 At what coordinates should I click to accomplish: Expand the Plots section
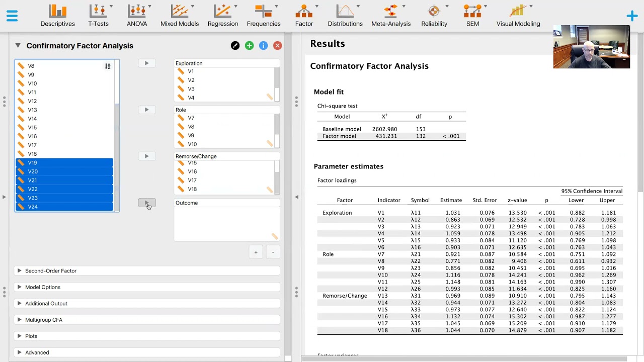147,336
